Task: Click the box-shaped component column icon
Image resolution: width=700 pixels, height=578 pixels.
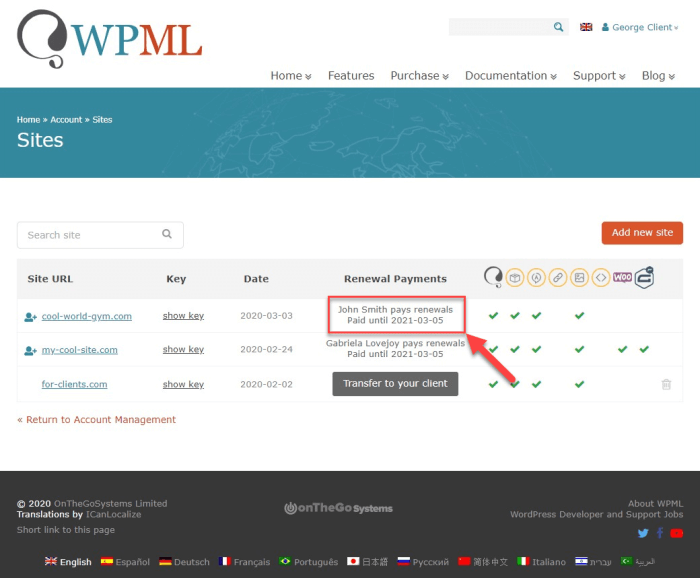Action: point(515,278)
